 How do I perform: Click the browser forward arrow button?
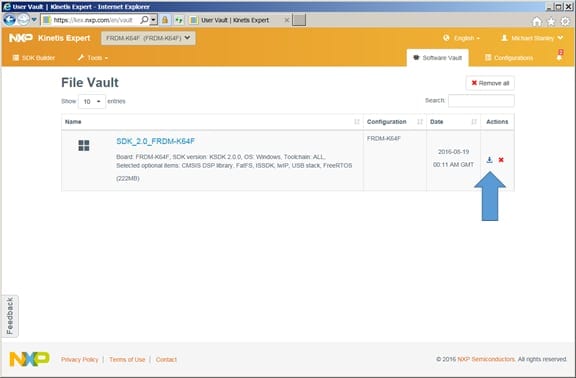tap(24, 20)
